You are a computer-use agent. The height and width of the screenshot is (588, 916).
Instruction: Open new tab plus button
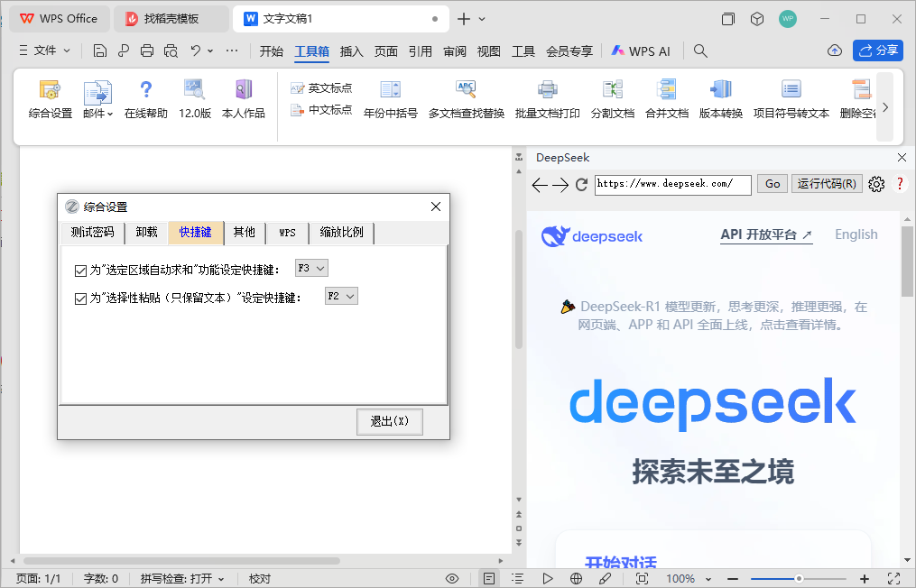(x=464, y=19)
